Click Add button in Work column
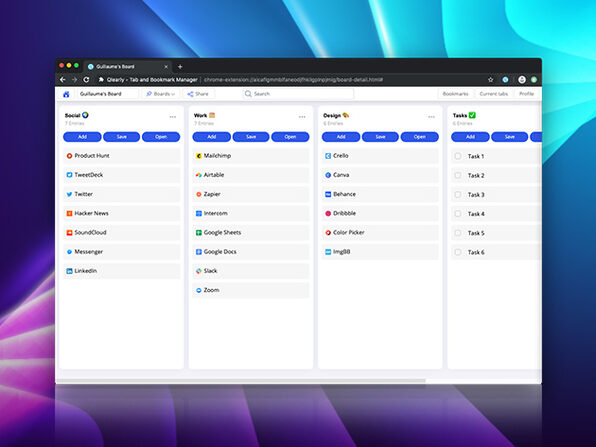This screenshot has height=447, width=596. click(x=211, y=137)
